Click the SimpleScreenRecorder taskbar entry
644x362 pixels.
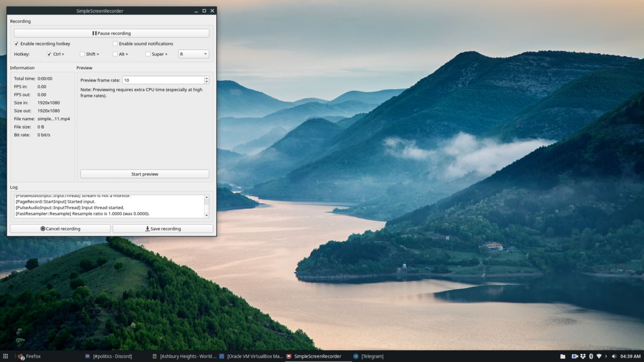coord(318,356)
